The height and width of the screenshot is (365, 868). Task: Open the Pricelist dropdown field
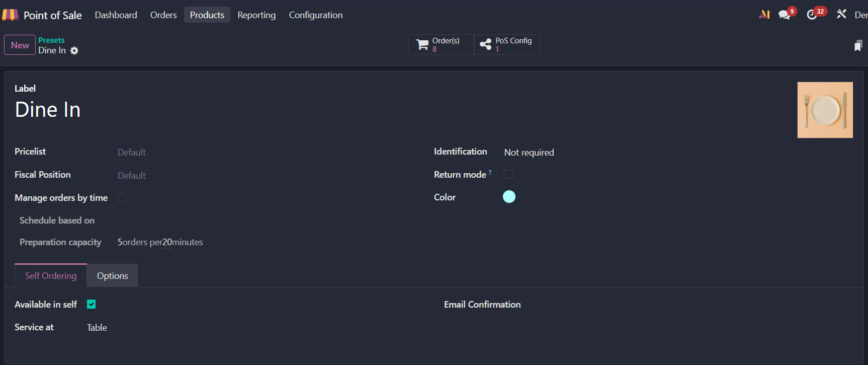click(201, 152)
